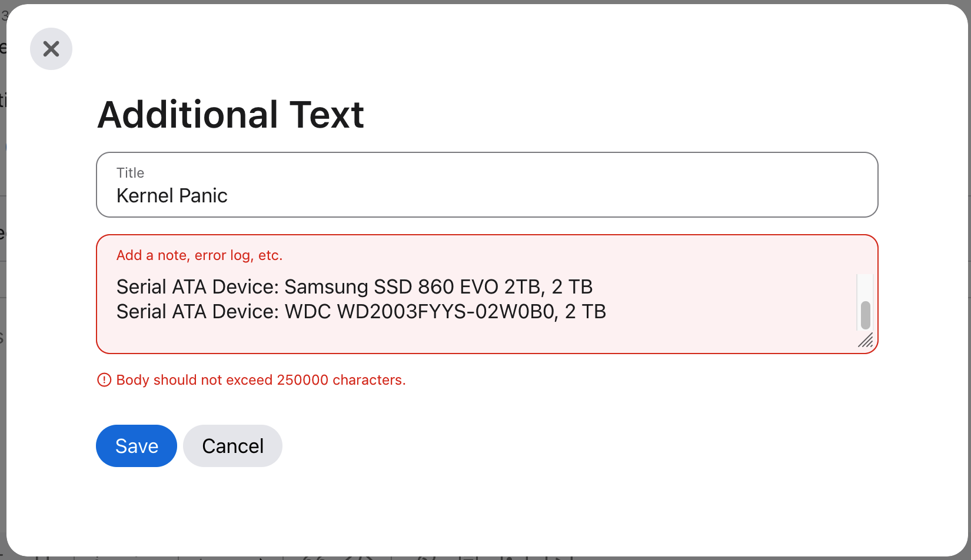Screen dimensions: 971x560
Task: Click the red error exclamation icon
Action: point(104,380)
